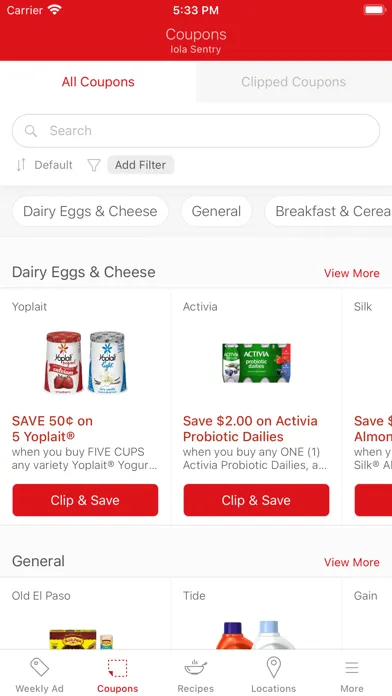Select the General category chip

216,211
